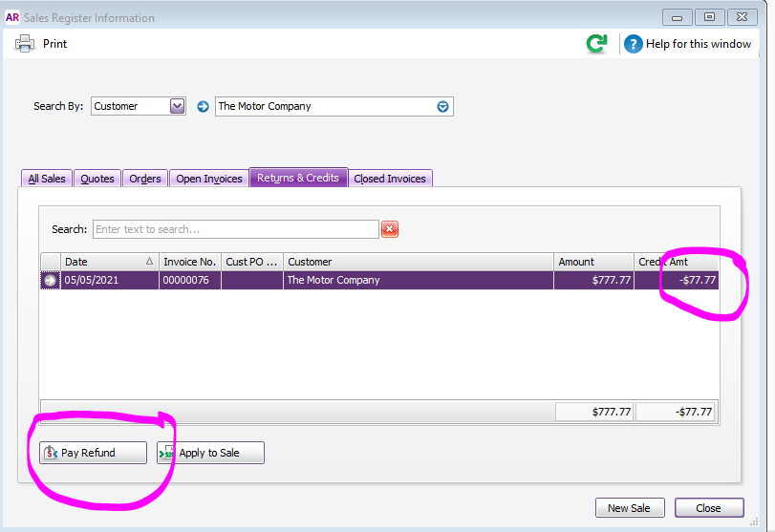Switch to the All Sales tab
Viewport: 775px width, 532px height.
pyautogui.click(x=47, y=179)
